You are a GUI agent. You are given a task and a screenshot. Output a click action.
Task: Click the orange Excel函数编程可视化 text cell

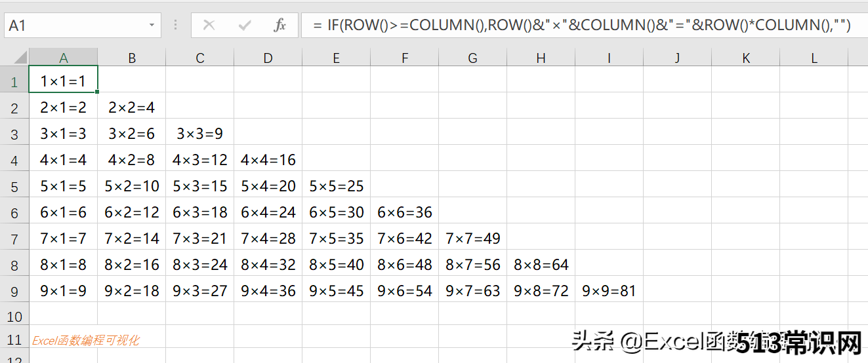[86, 340]
